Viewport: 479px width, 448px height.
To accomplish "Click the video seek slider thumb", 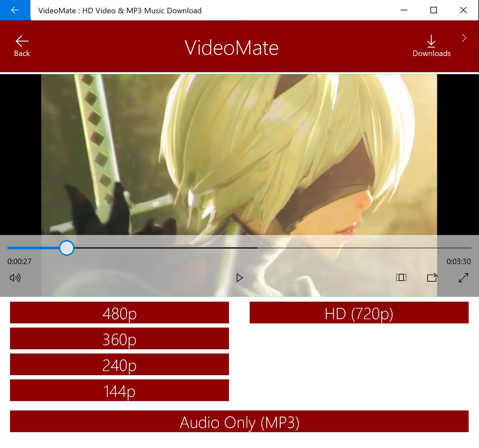I will click(67, 248).
